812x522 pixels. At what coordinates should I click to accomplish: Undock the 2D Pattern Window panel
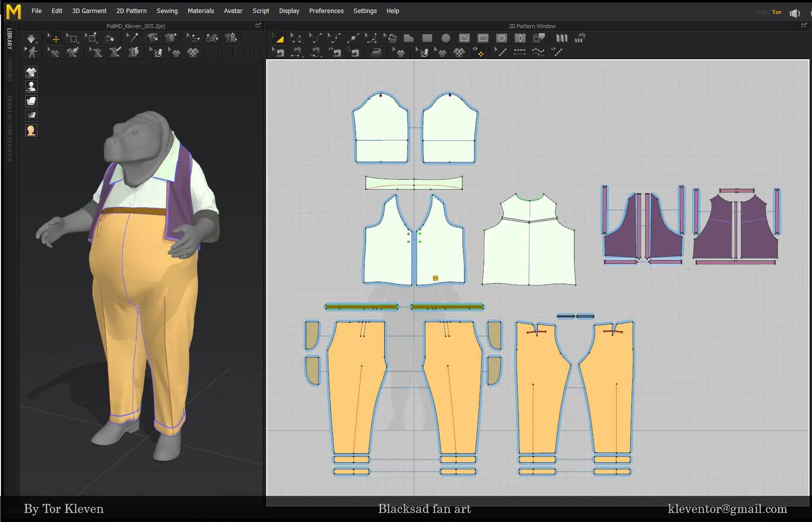click(x=803, y=25)
